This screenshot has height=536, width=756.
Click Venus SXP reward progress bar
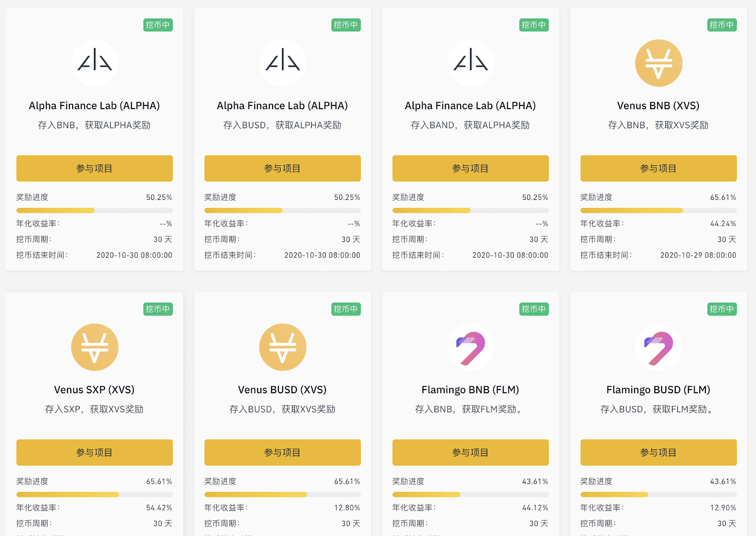point(94,494)
